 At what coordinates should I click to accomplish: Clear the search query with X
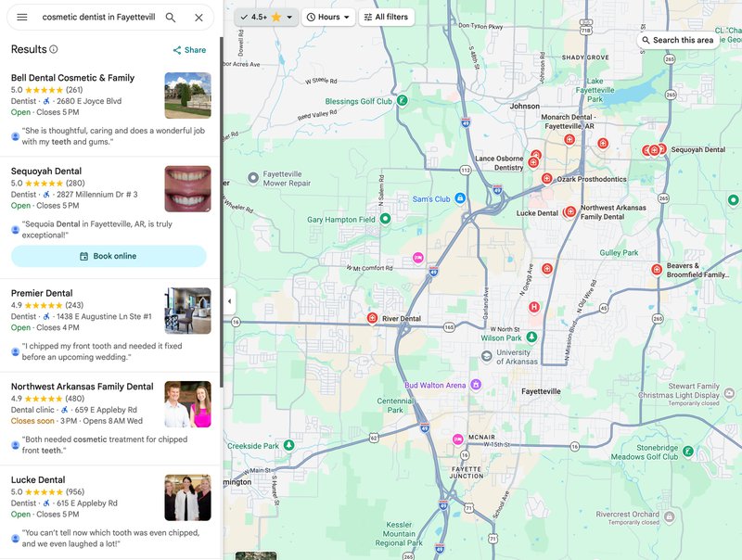198,18
